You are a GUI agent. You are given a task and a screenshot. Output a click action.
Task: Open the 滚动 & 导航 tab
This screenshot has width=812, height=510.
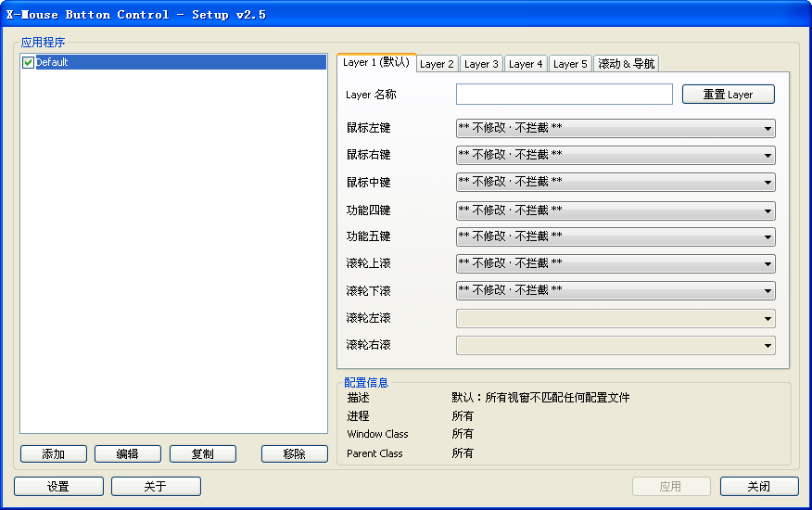pos(626,64)
